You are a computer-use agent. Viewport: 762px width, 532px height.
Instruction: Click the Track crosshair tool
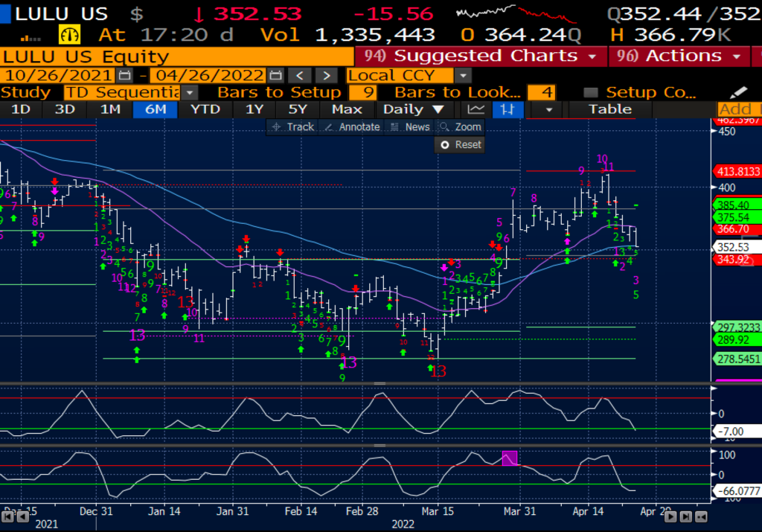click(x=292, y=126)
